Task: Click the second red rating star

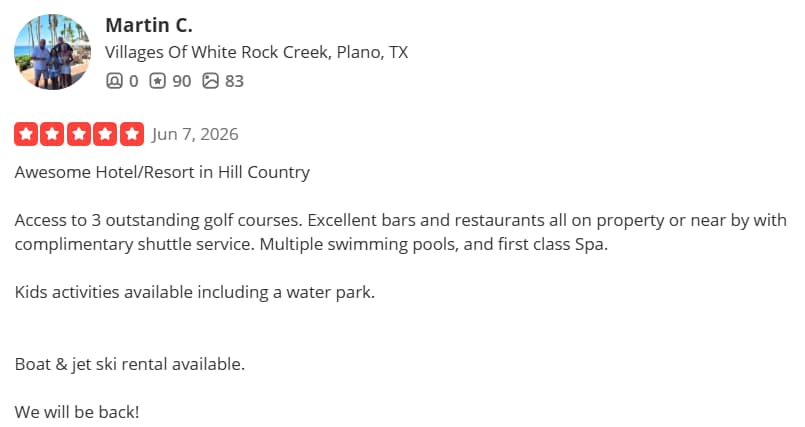Action: pyautogui.click(x=52, y=134)
